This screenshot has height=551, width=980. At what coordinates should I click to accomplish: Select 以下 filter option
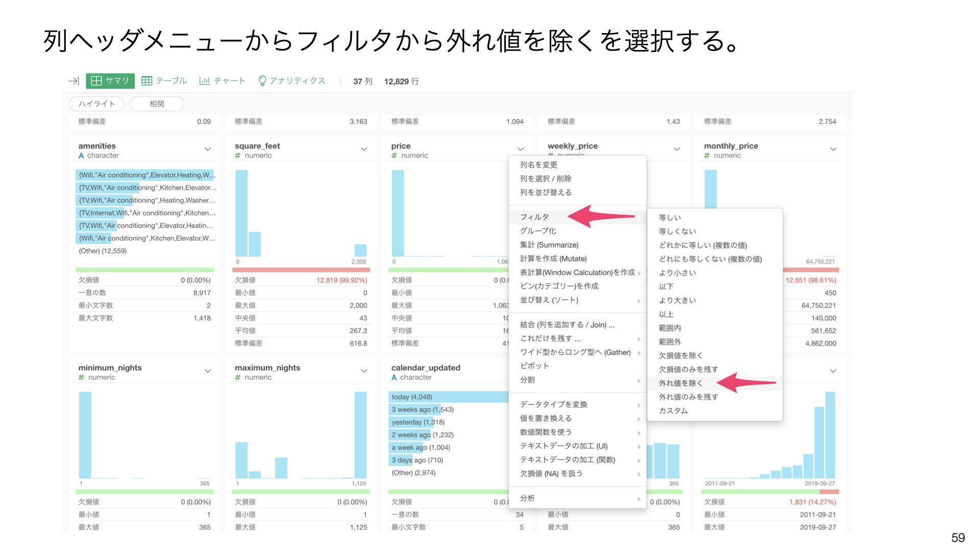coord(715,287)
